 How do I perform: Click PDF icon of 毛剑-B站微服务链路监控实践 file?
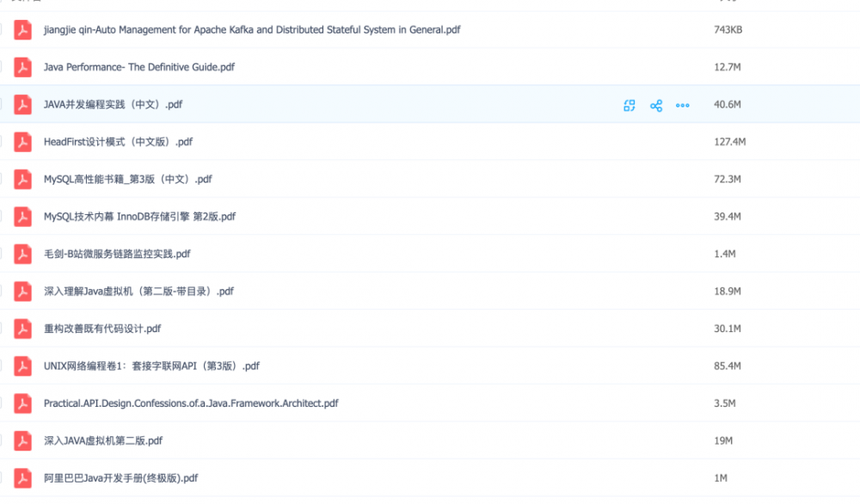tap(22, 254)
